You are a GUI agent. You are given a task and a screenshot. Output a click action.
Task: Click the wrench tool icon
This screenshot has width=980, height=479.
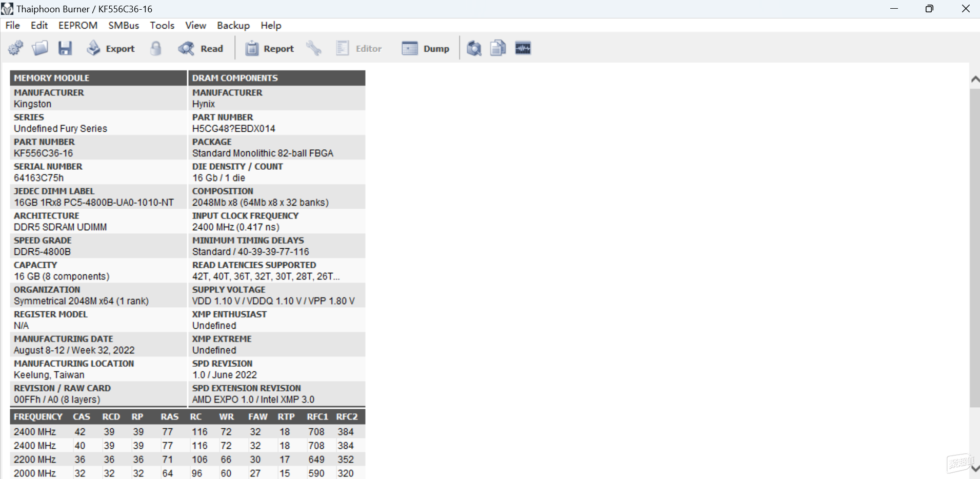(313, 48)
